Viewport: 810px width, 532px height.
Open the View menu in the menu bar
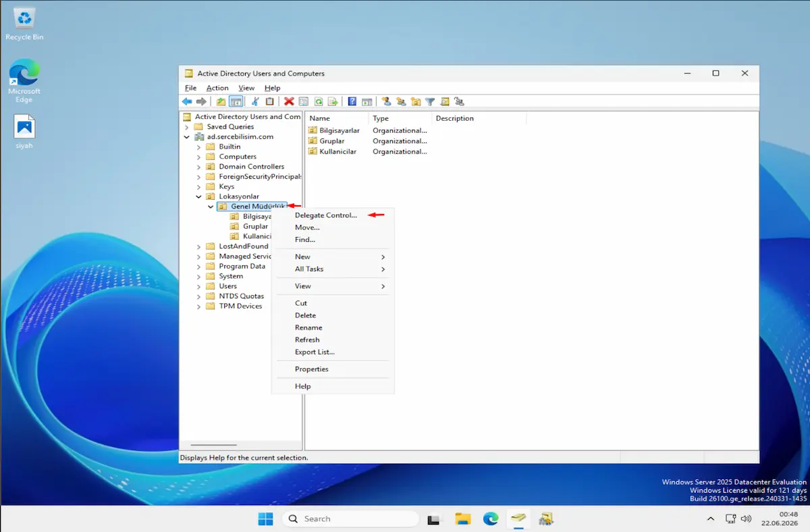(x=246, y=88)
